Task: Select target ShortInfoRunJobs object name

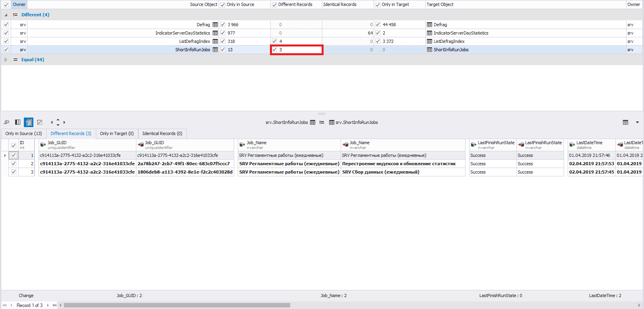Action: coord(451,50)
